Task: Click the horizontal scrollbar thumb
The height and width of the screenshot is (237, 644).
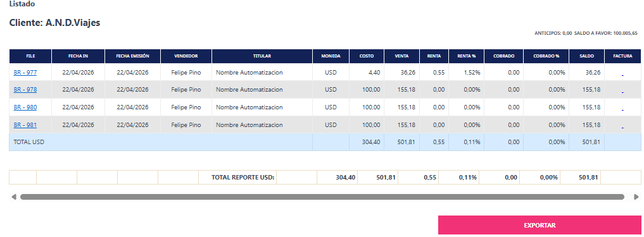Action: 322,197
